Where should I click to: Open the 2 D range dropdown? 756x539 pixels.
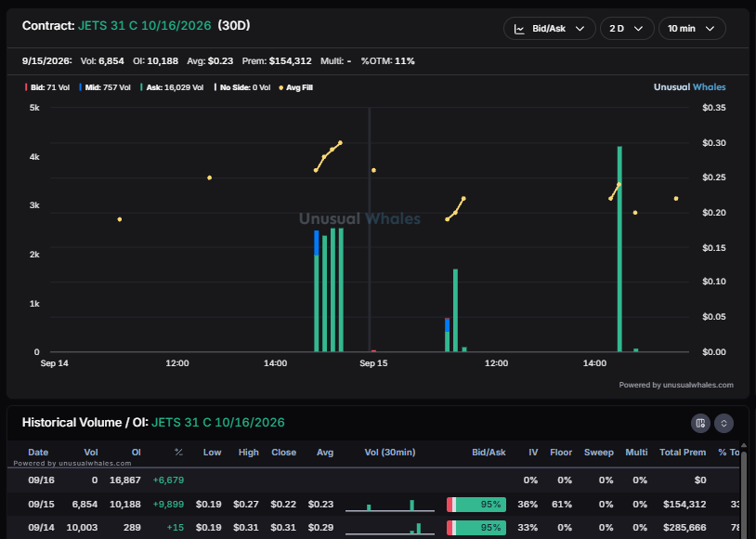click(x=627, y=29)
